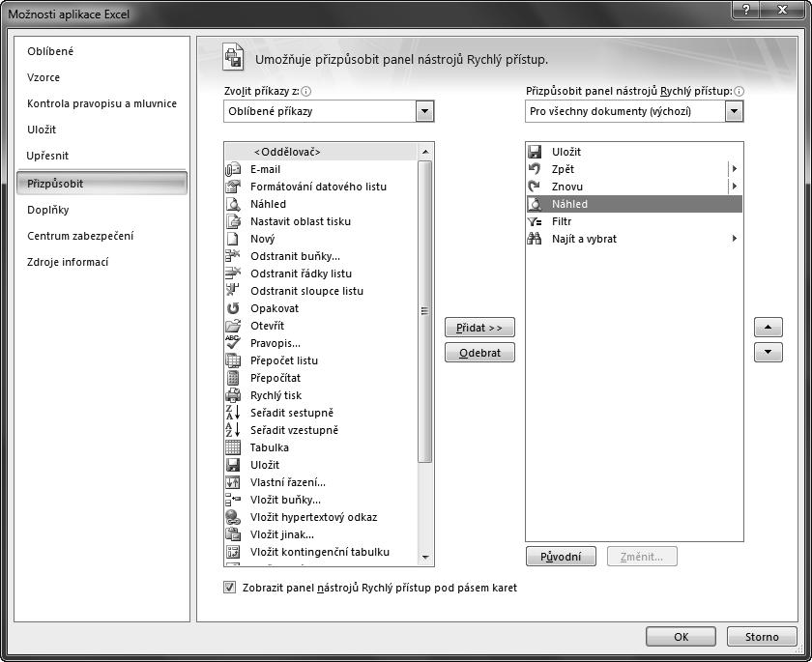This screenshot has width=812, height=662.
Task: Click the Vložit jinak icon
Action: tap(233, 534)
